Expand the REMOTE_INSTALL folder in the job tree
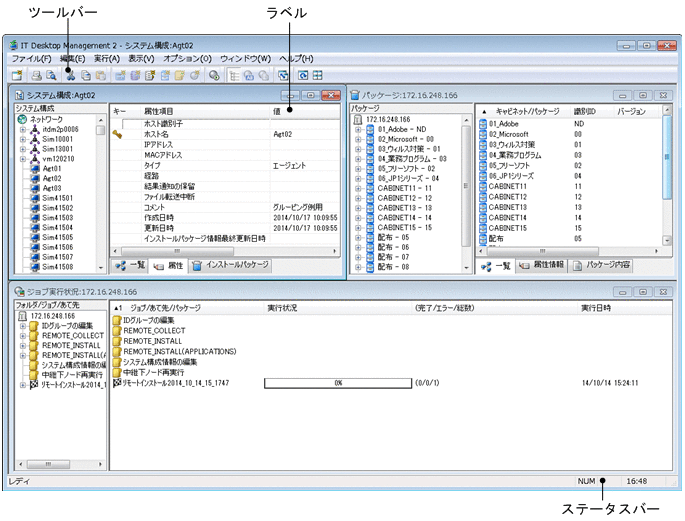The height and width of the screenshot is (521, 685). point(23,346)
